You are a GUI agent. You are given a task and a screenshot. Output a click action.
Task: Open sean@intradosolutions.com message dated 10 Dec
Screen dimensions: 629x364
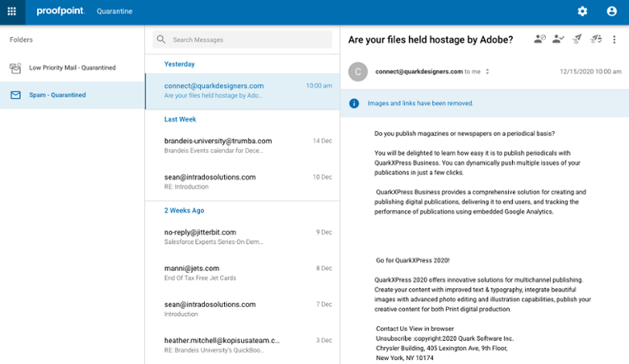[x=242, y=182]
